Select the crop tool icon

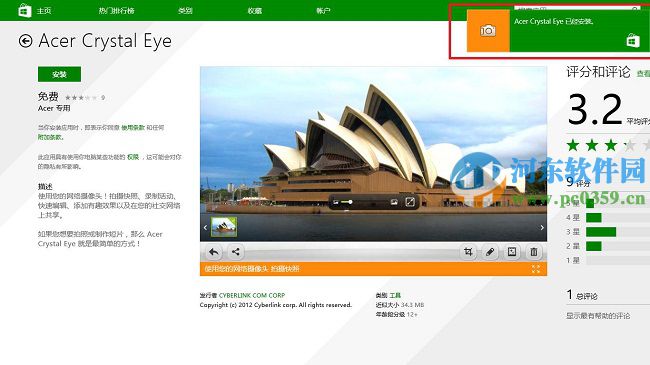point(468,252)
